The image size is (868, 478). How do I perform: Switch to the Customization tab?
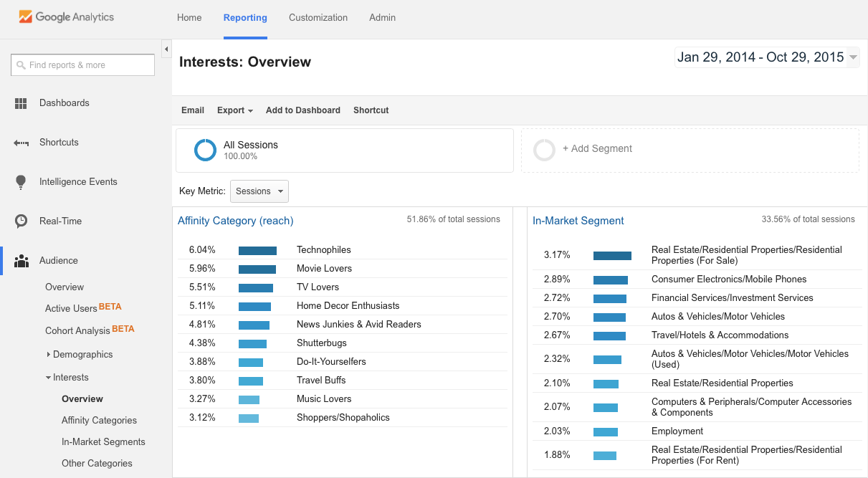(318, 18)
